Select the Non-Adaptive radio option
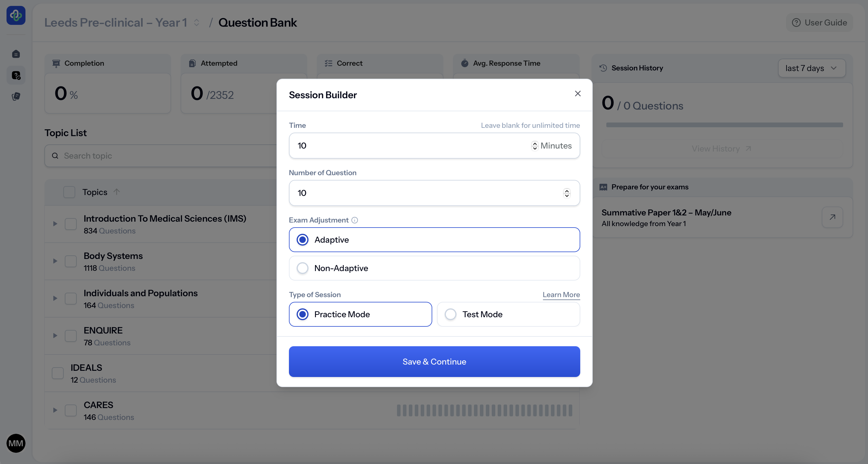Viewport: 868px width, 464px height. coord(303,268)
